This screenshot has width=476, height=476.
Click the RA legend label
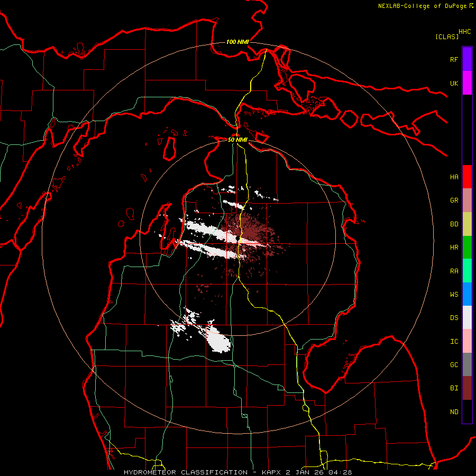pos(454,271)
